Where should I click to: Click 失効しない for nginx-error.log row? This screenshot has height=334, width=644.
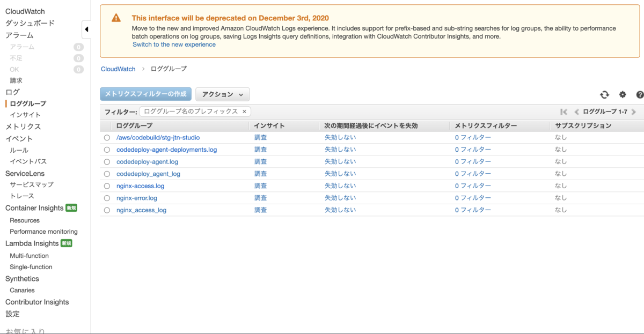(340, 198)
